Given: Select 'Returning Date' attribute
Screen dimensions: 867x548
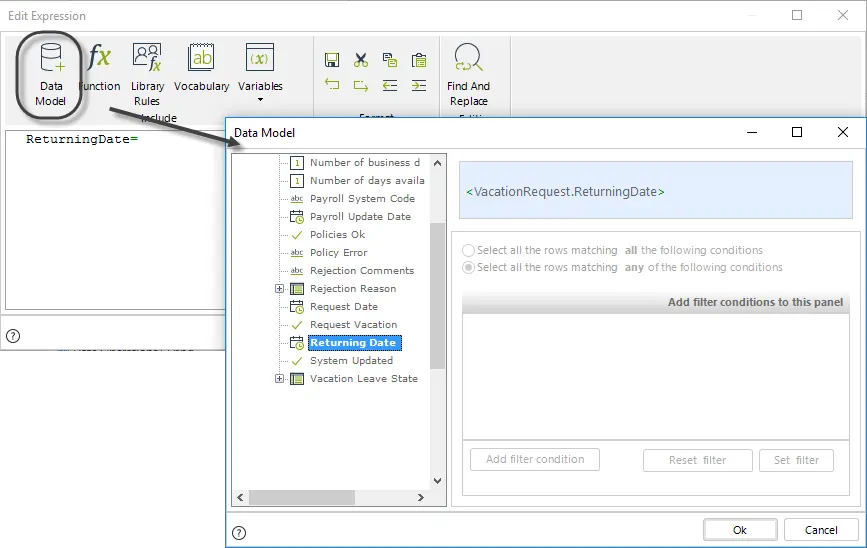Looking at the screenshot, I should click(354, 343).
